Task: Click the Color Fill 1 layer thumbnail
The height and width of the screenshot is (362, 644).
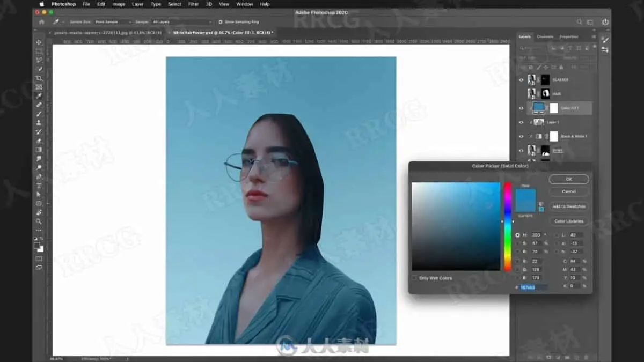Action: 538,108
